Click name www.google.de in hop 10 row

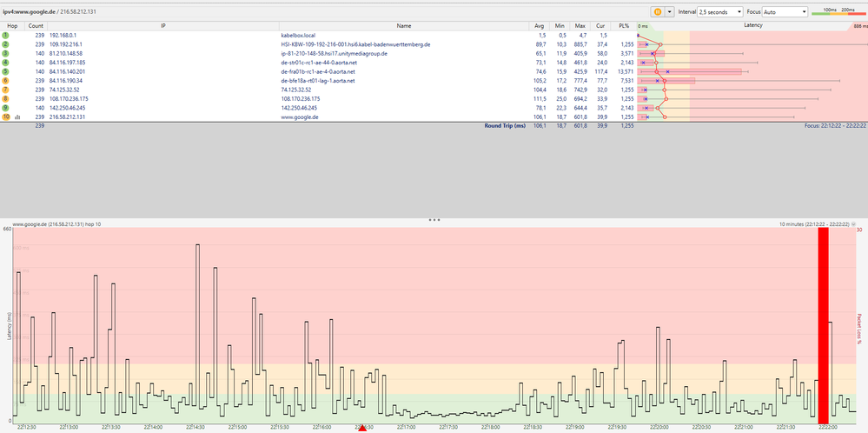[x=300, y=117]
